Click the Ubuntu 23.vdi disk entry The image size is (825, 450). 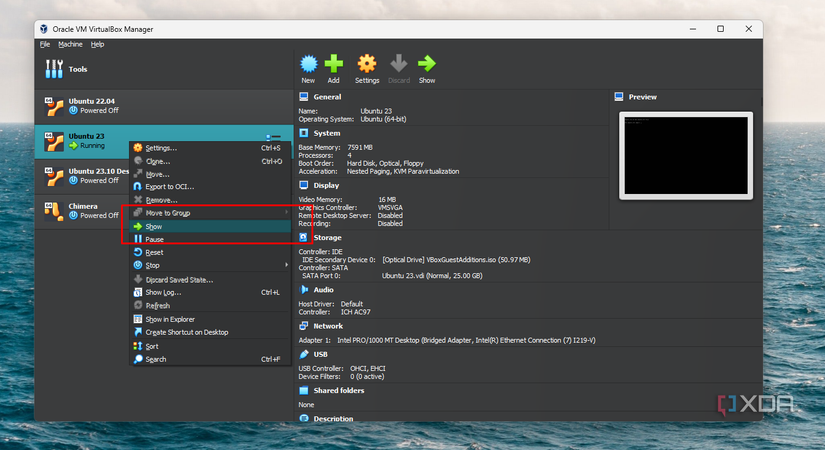(x=432, y=275)
